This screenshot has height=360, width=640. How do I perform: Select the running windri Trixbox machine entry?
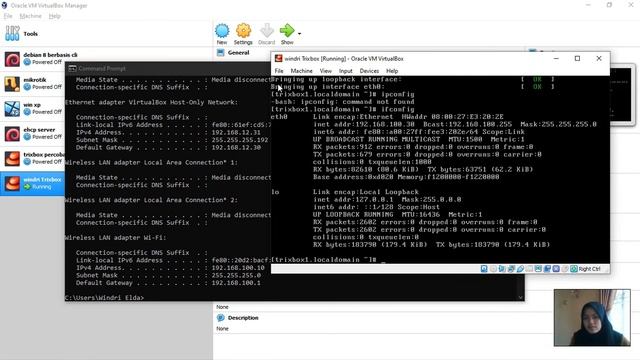[33, 183]
